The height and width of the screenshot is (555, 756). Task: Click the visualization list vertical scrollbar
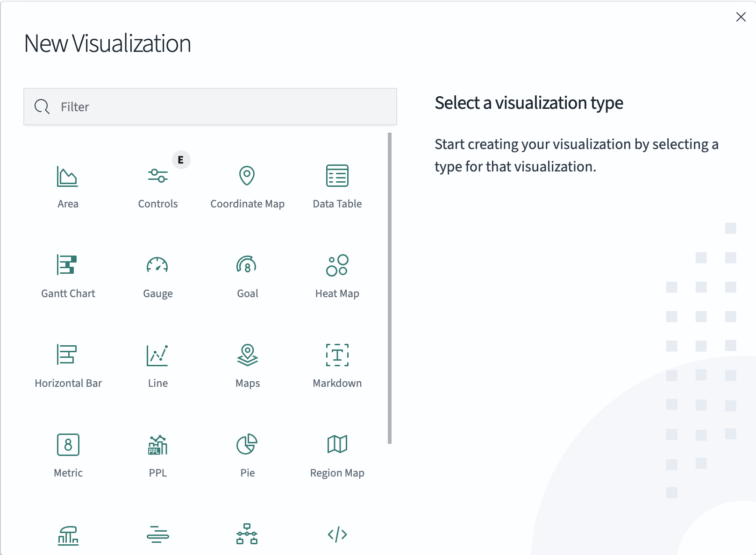pos(390,288)
